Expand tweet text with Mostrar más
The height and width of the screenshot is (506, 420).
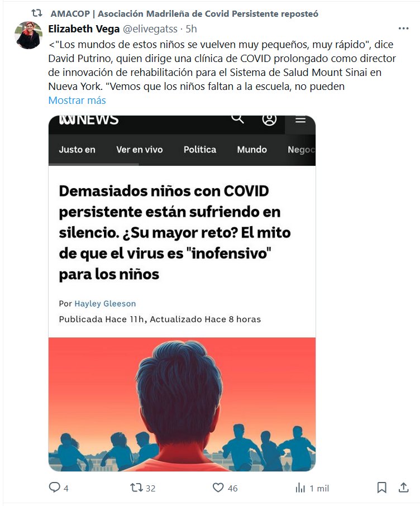click(x=77, y=101)
